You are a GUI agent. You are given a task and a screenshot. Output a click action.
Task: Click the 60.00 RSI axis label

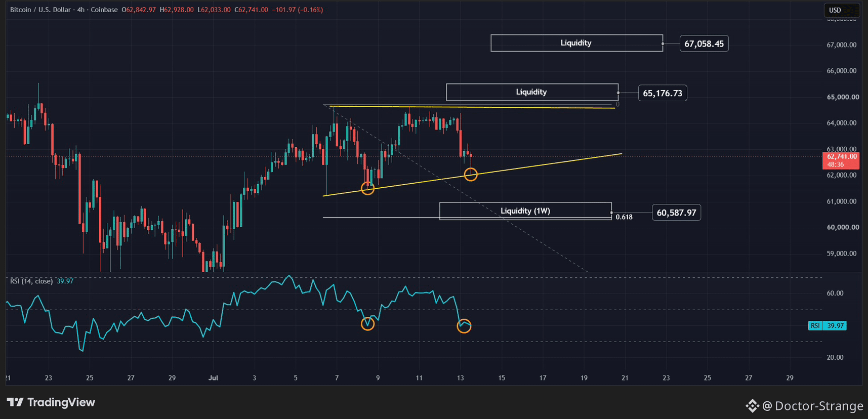point(835,293)
